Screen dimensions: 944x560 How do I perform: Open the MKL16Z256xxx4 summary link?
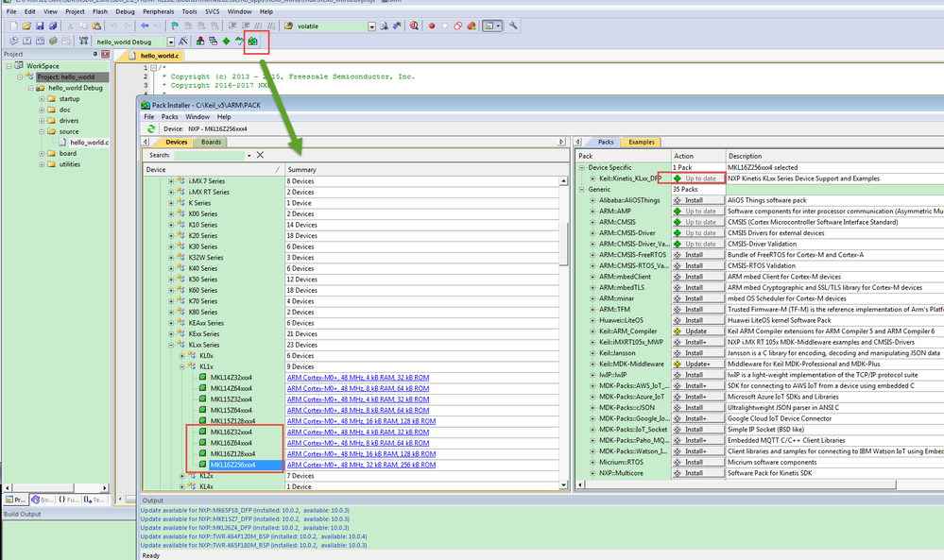pos(361,465)
